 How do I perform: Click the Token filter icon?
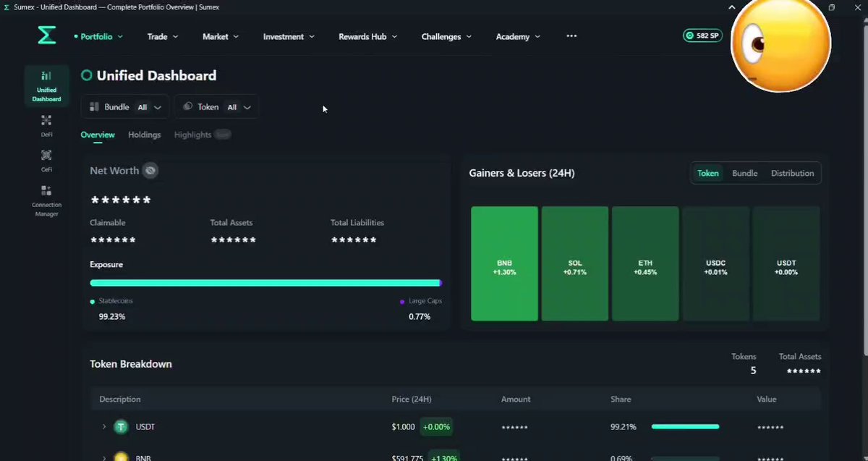click(x=187, y=107)
